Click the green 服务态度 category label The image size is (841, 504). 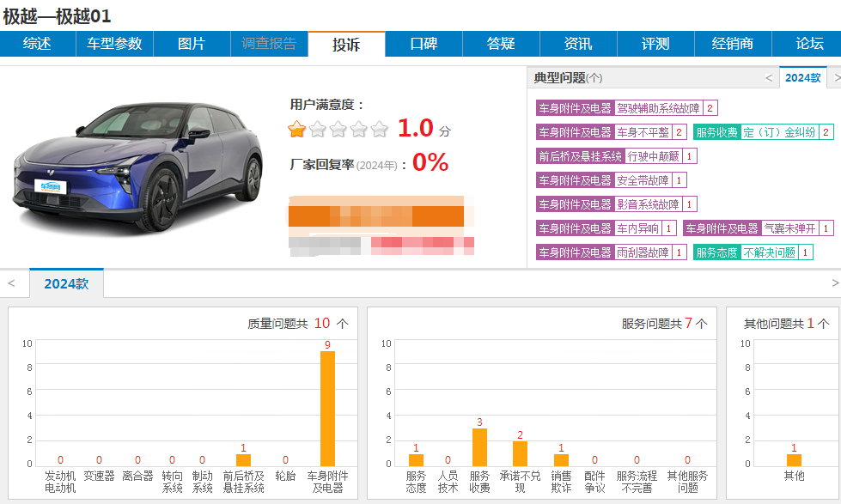click(x=717, y=252)
